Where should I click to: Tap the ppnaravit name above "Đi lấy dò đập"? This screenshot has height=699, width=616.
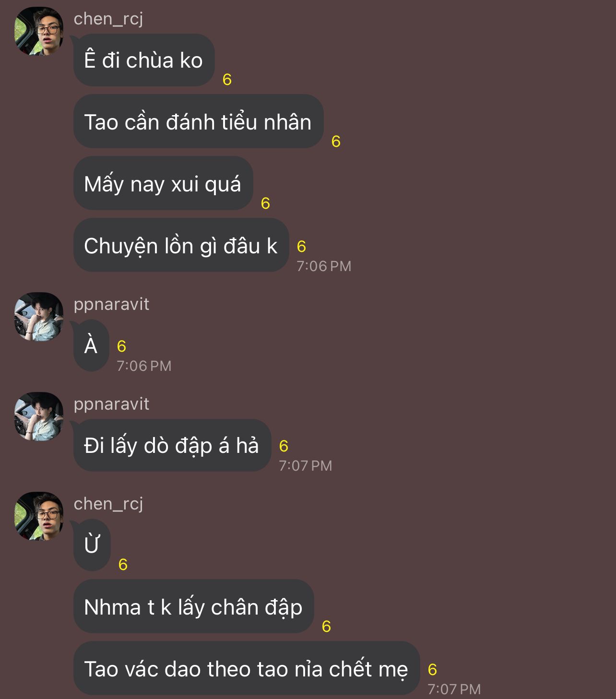[x=111, y=404]
